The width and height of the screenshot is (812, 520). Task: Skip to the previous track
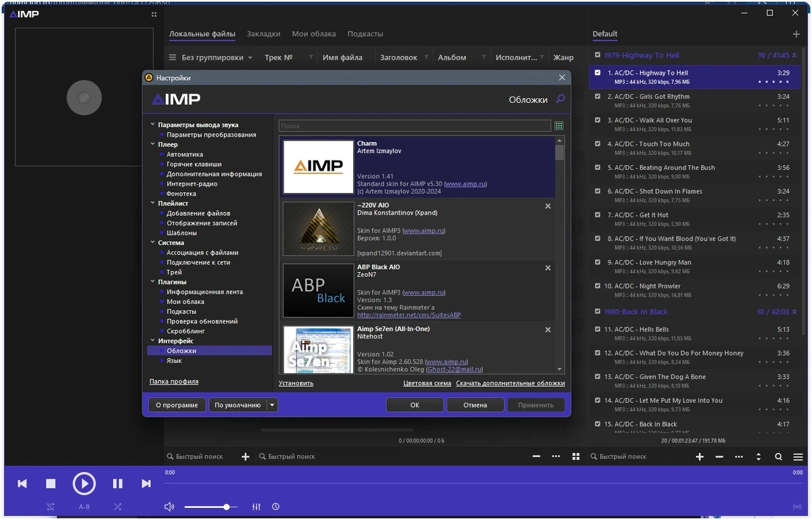22,483
